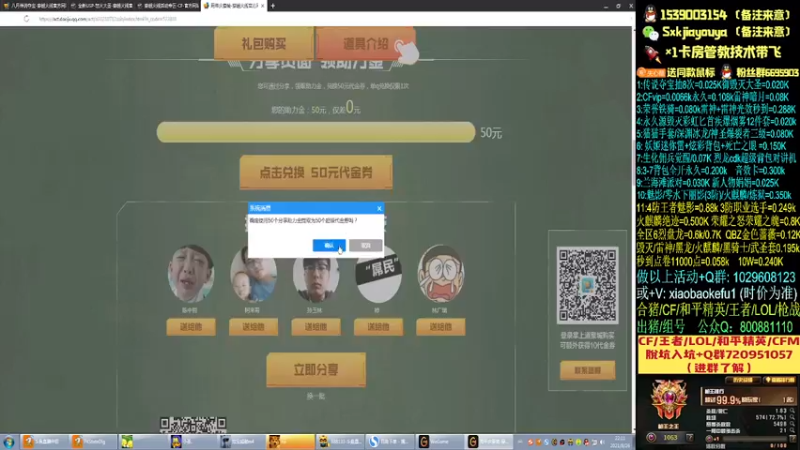Click the yellow character face taskbar icon

[323, 442]
